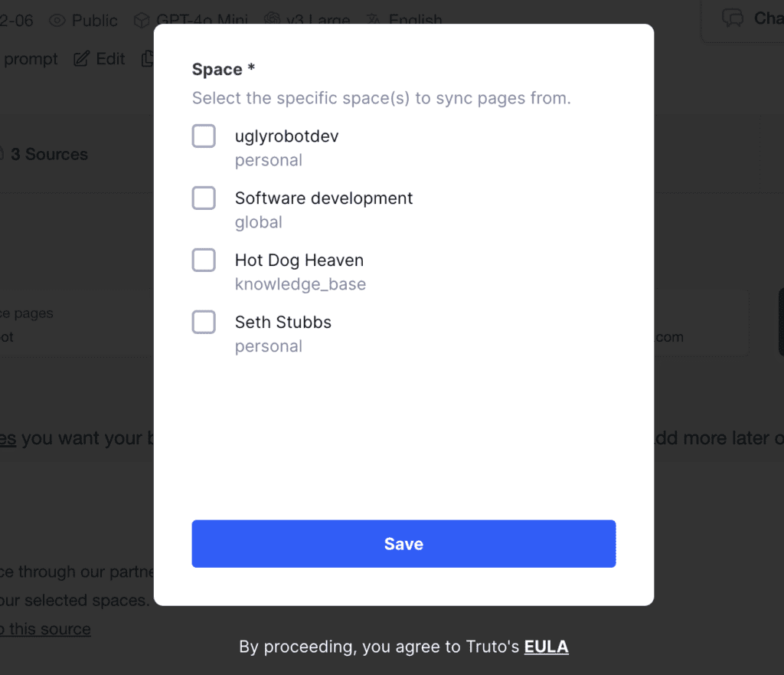Screen dimensions: 784x675
Task: Select the Seth Stubbs space checkbox
Action: coord(204,323)
